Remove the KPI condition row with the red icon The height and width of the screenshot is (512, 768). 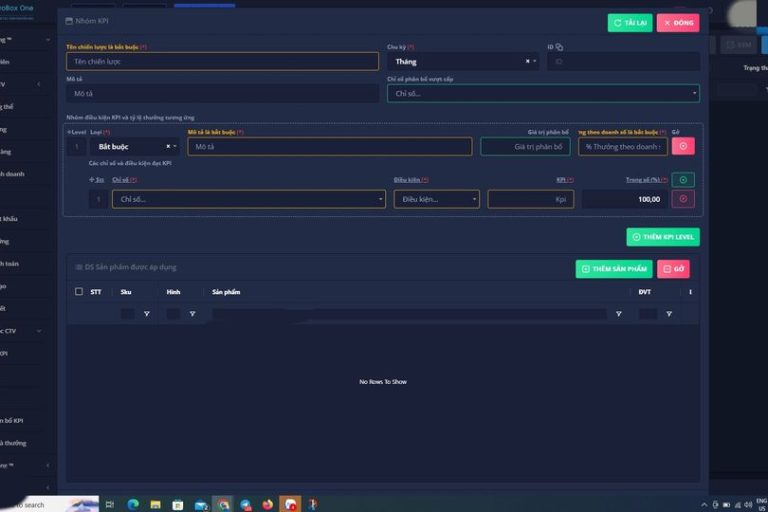tap(683, 199)
